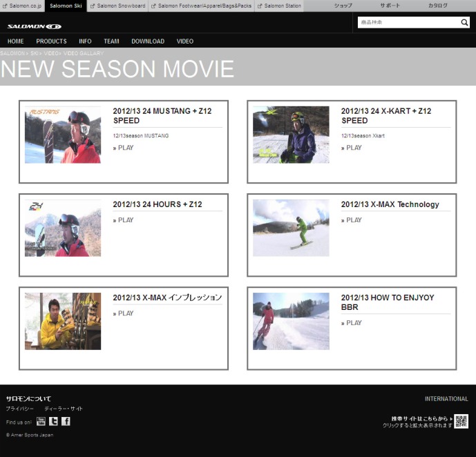This screenshot has height=457, width=476.
Task: Play the X-KART + Z12 SPEED movie
Action: [x=352, y=148]
